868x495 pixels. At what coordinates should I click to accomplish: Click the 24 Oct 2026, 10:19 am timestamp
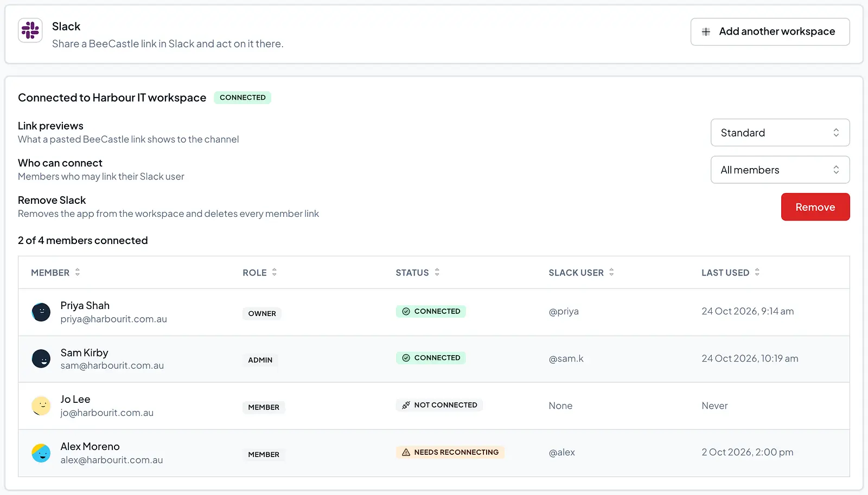click(x=750, y=358)
